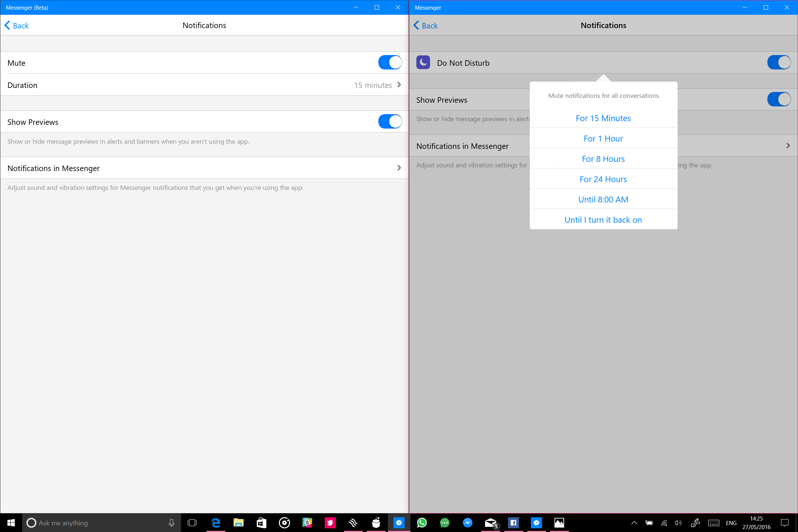
Task: Turn off the Mute toggle
Action: click(x=390, y=62)
